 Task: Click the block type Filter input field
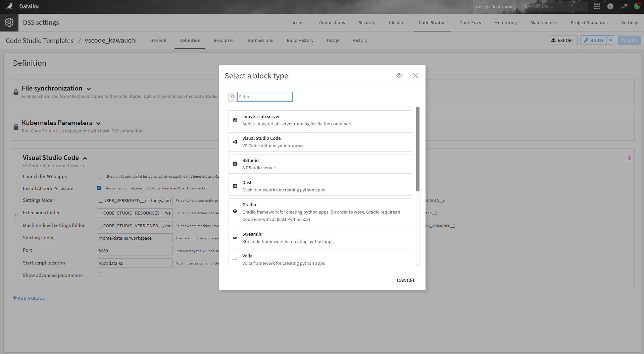click(264, 97)
